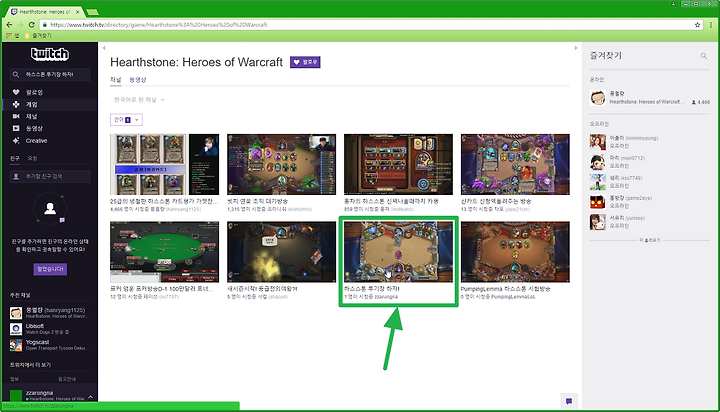The width and height of the screenshot is (720, 412).
Task: Open mari0712 offline channel avatar
Action: [x=598, y=162]
